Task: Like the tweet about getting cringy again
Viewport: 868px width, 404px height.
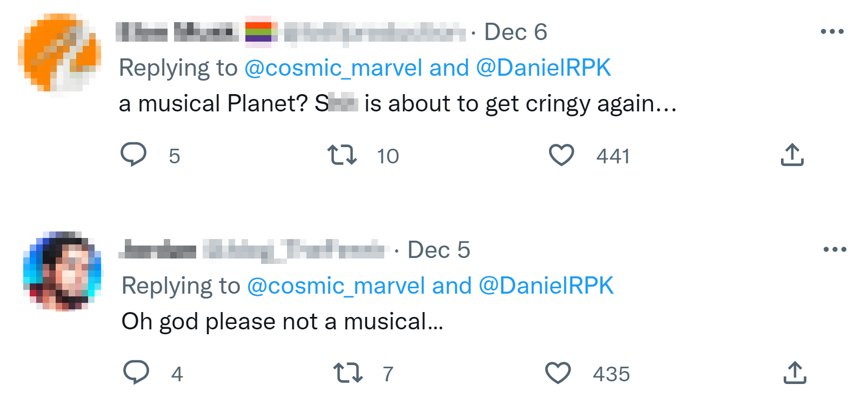Action: tap(562, 155)
